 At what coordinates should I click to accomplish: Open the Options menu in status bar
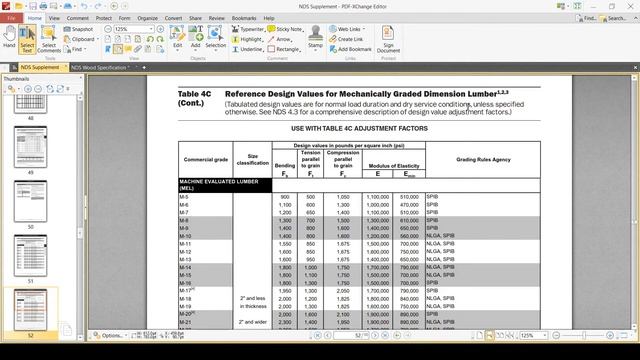pos(109,336)
